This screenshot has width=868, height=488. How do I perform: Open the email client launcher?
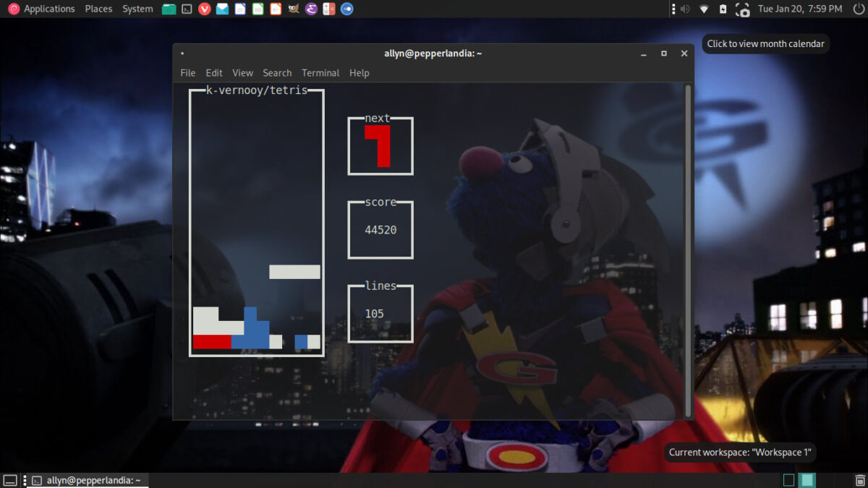click(222, 9)
